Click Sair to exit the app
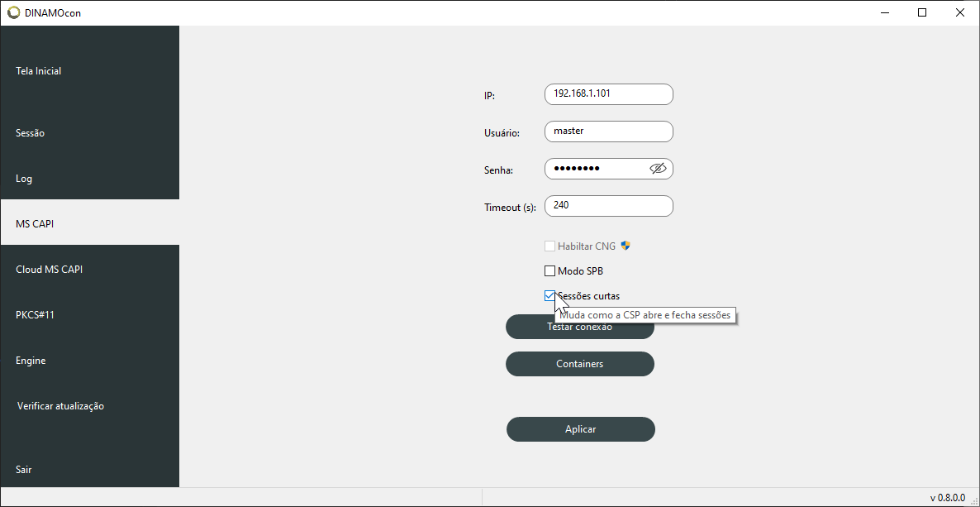 point(89,470)
